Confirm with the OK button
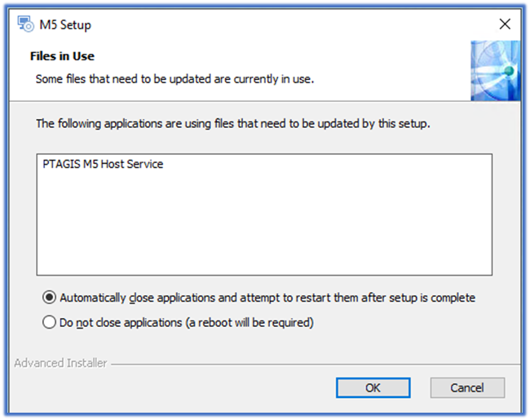530x420 pixels. point(373,388)
